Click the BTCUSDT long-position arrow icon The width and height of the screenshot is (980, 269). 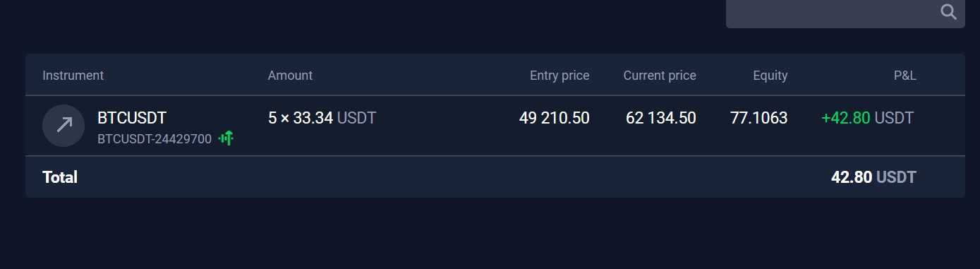click(x=63, y=126)
